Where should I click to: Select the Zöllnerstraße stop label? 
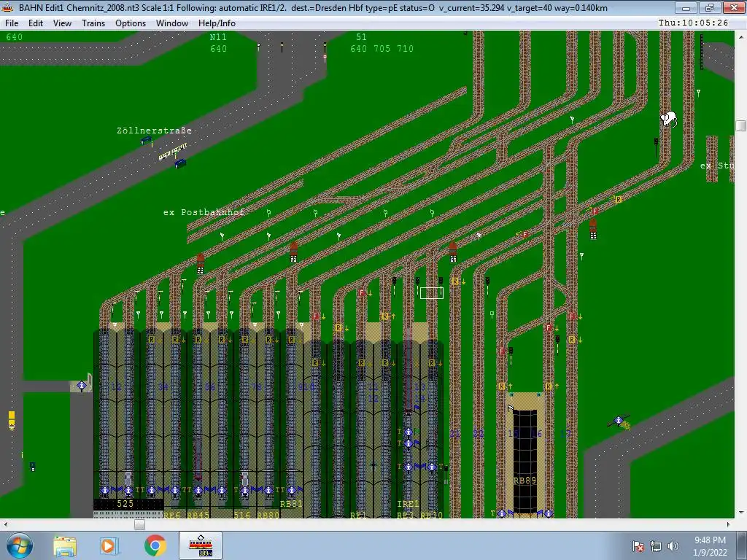155,131
